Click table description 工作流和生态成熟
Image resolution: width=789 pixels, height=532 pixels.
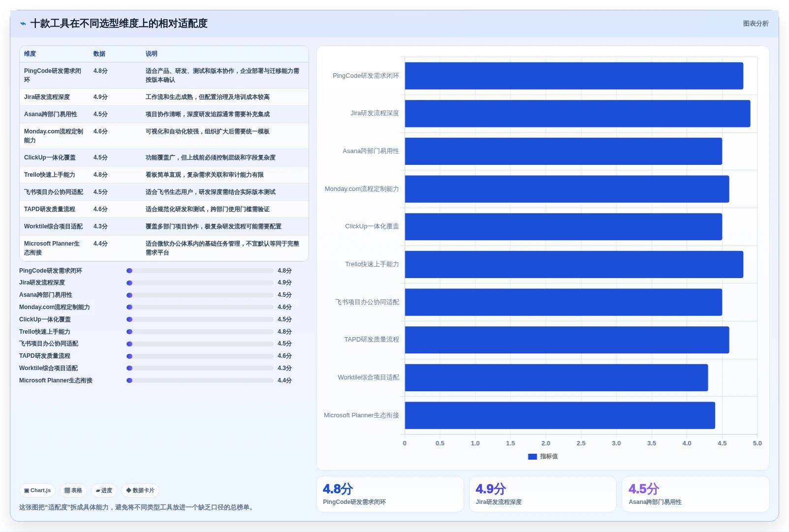[207, 97]
